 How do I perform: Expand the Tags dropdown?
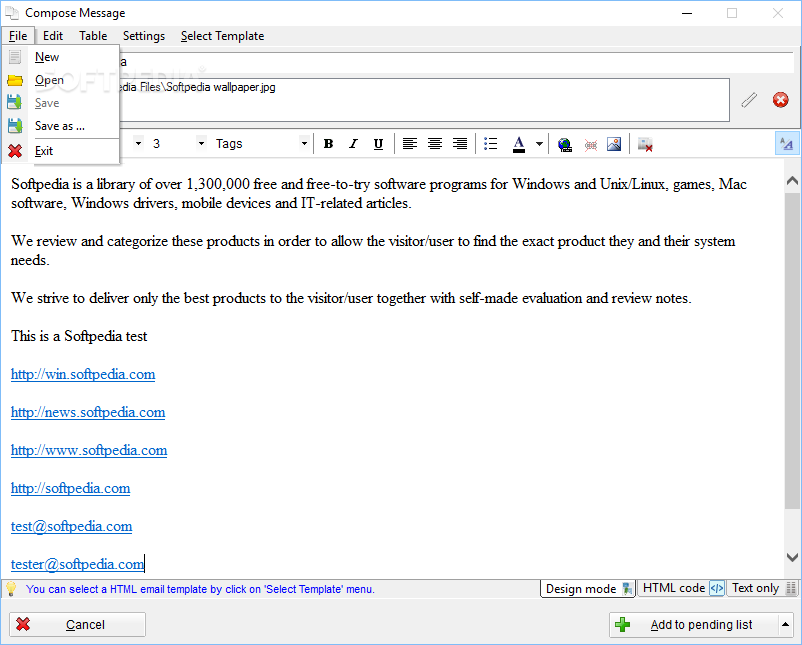pos(304,144)
